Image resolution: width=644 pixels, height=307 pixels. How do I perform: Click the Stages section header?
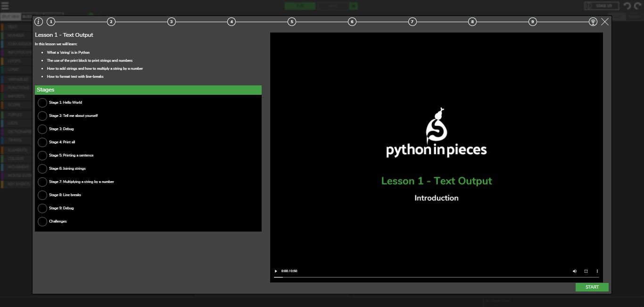[148, 90]
